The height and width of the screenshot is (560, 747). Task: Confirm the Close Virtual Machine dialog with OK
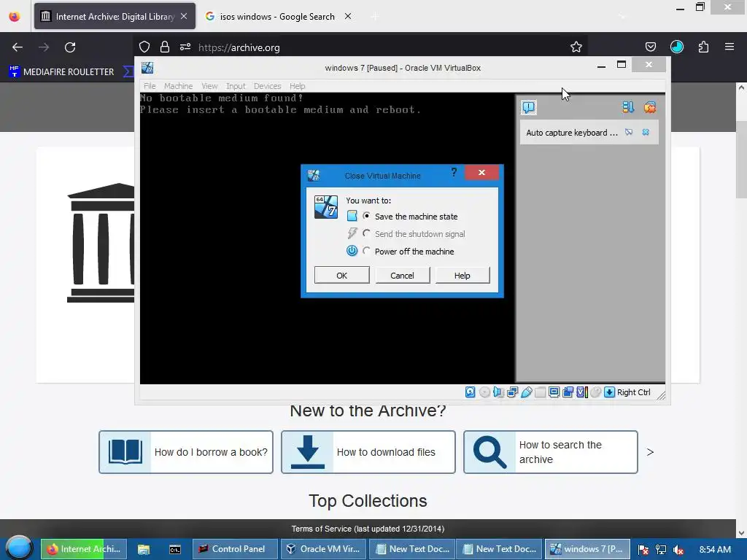coord(341,275)
